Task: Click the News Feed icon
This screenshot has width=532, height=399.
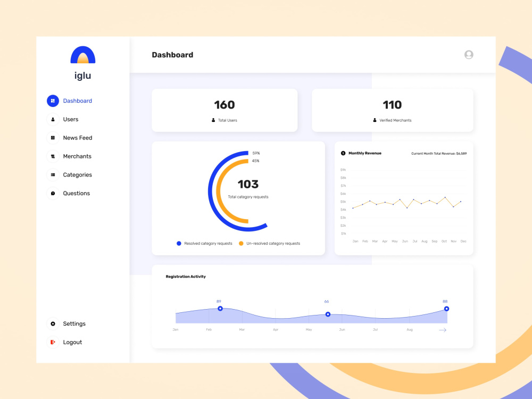Action: (53, 138)
